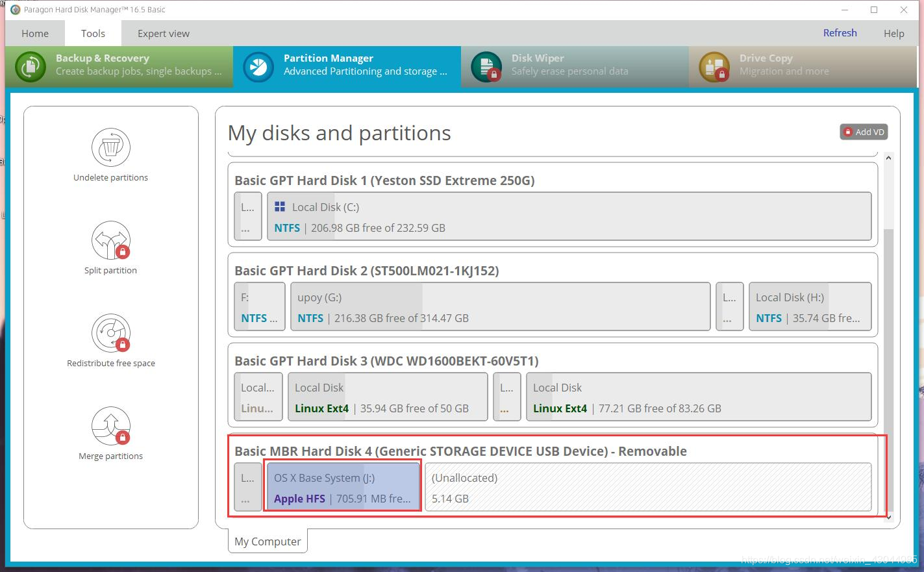The image size is (924, 572).
Task: Select the small partition before Local Disk (H:)
Action: (x=729, y=307)
